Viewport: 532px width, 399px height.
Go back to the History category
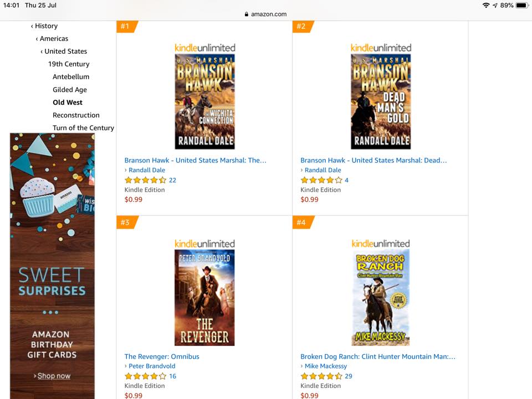[44, 26]
